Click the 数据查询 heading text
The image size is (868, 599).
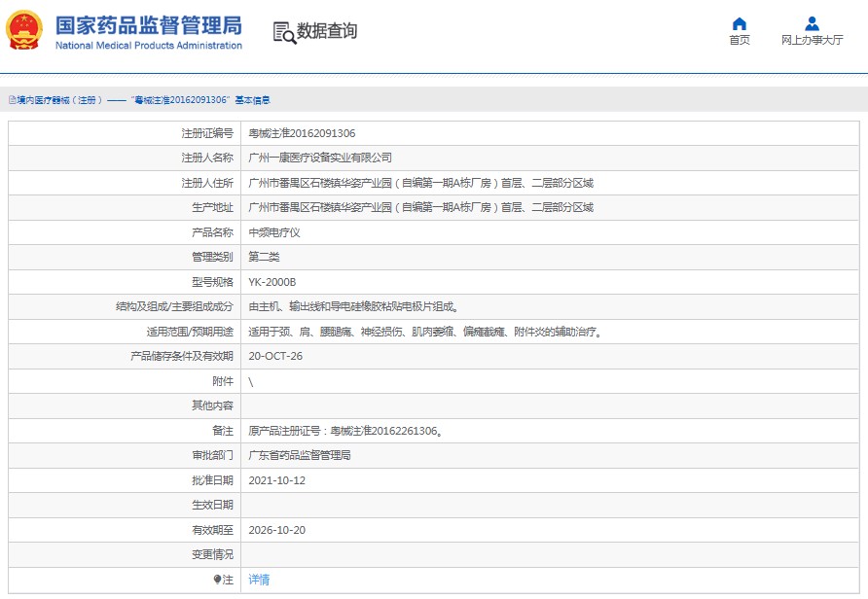pyautogui.click(x=327, y=31)
